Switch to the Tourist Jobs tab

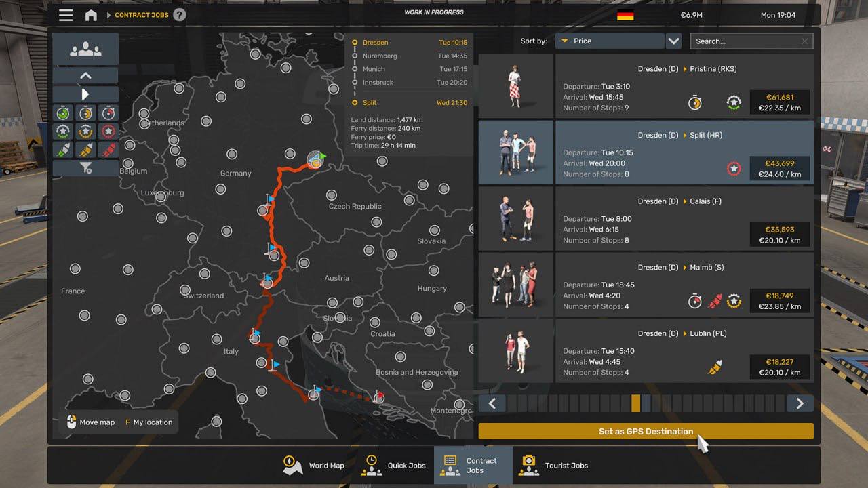click(x=553, y=466)
